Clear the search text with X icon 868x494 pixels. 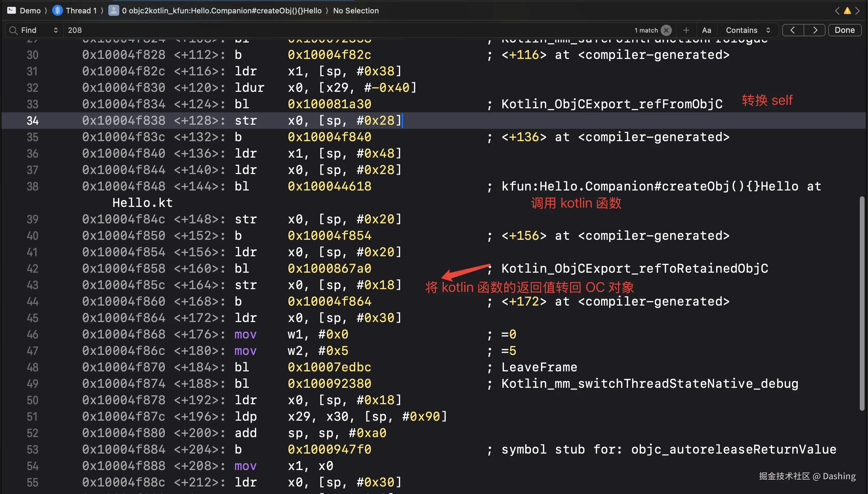pos(666,30)
